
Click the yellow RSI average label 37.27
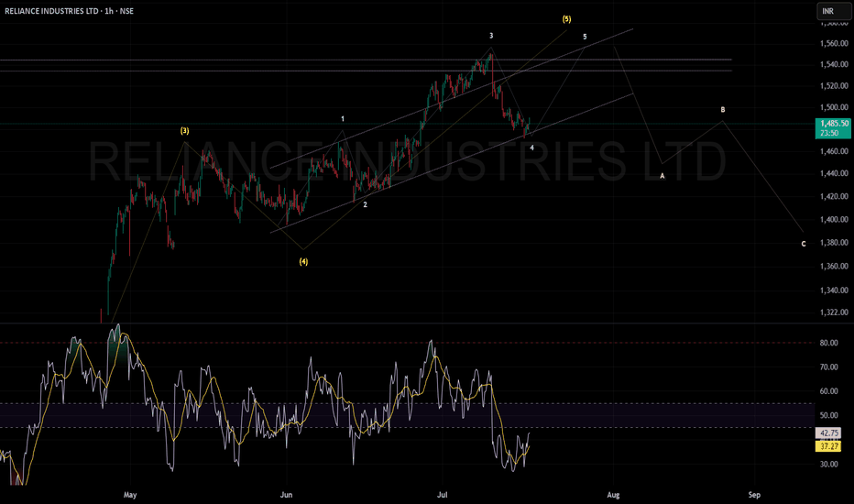(x=828, y=446)
